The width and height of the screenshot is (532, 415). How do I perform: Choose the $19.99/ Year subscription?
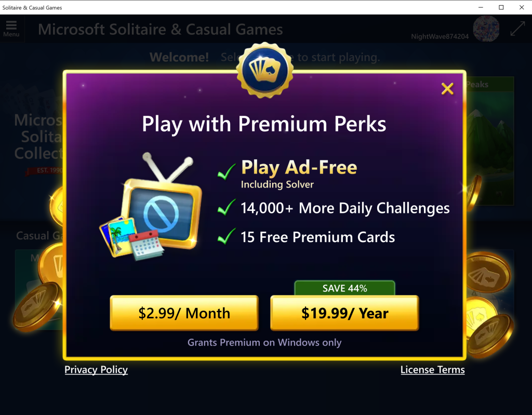(x=345, y=313)
